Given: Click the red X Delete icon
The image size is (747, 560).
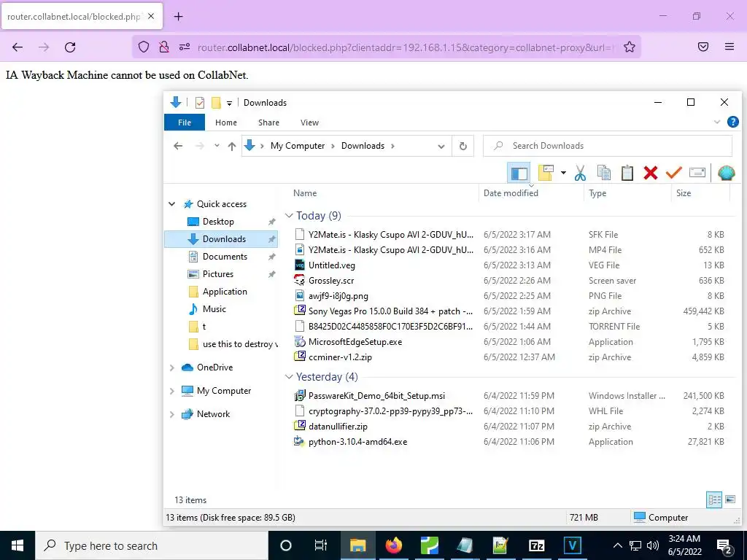Looking at the screenshot, I should coord(650,173).
